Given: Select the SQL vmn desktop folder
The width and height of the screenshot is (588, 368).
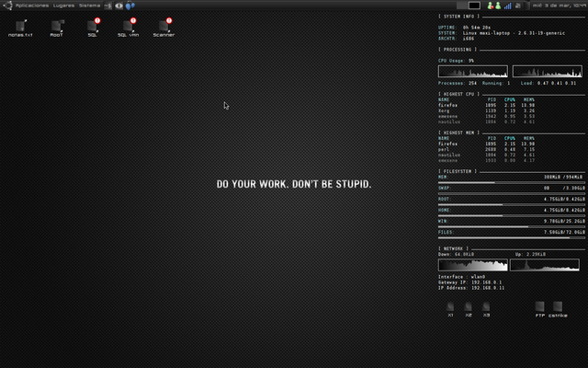Looking at the screenshot, I should click(129, 28).
